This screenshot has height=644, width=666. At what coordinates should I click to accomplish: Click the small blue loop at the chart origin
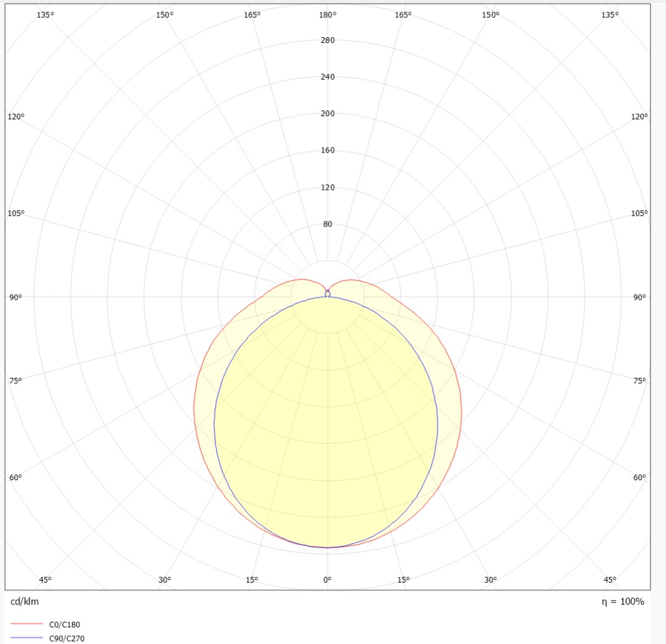tap(327, 293)
